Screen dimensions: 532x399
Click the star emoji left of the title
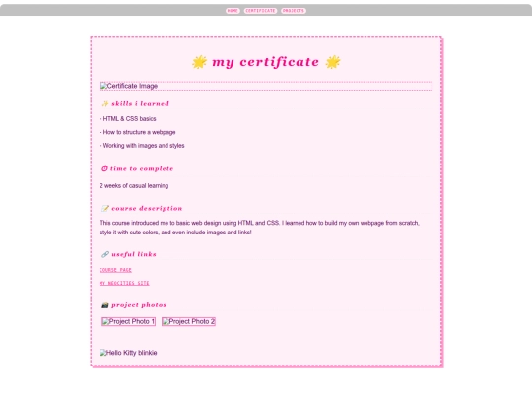[x=199, y=62]
